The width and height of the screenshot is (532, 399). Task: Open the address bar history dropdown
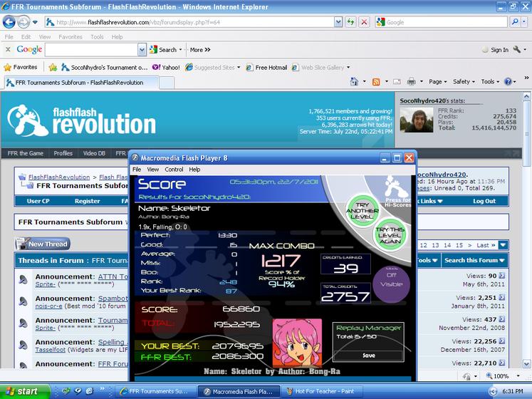(x=338, y=22)
